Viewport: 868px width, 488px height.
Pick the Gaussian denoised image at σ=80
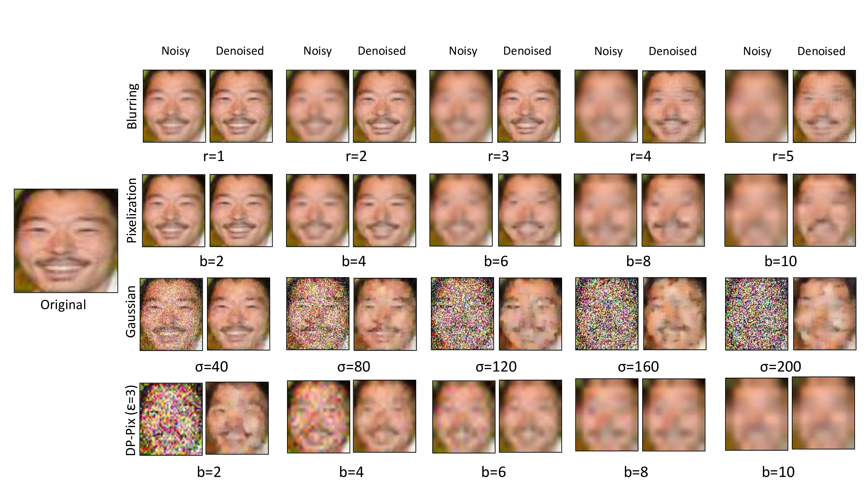pos(385,314)
